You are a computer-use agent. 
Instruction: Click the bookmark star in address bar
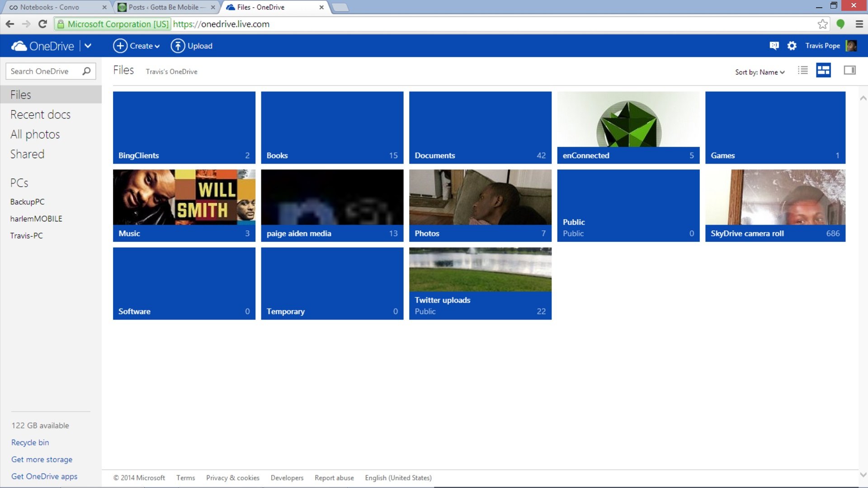(x=823, y=24)
